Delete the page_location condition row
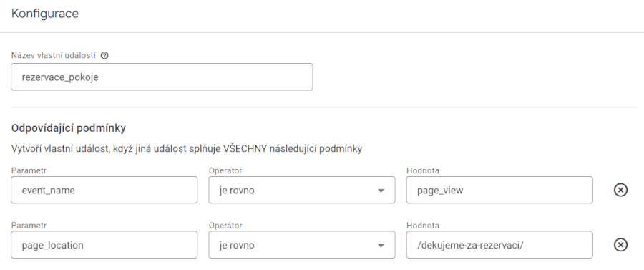 tap(620, 245)
